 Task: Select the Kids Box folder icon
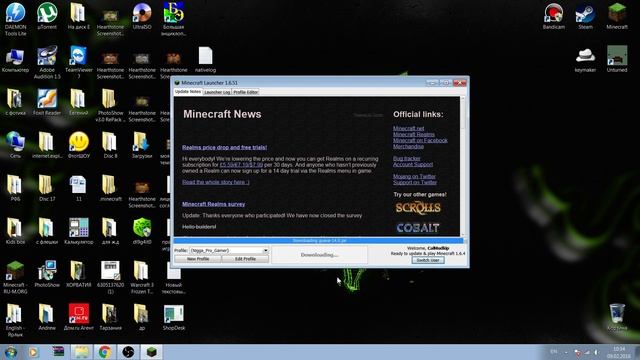(15, 231)
